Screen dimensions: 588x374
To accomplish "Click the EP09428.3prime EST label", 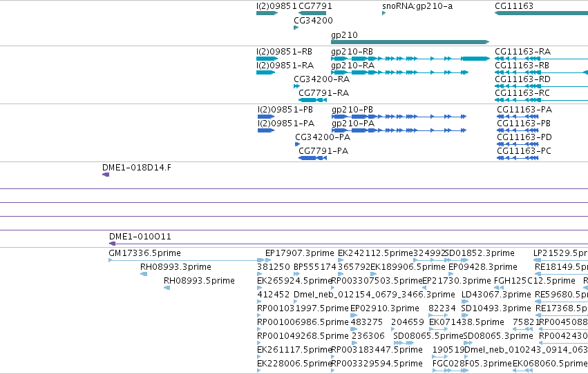I will point(483,267).
